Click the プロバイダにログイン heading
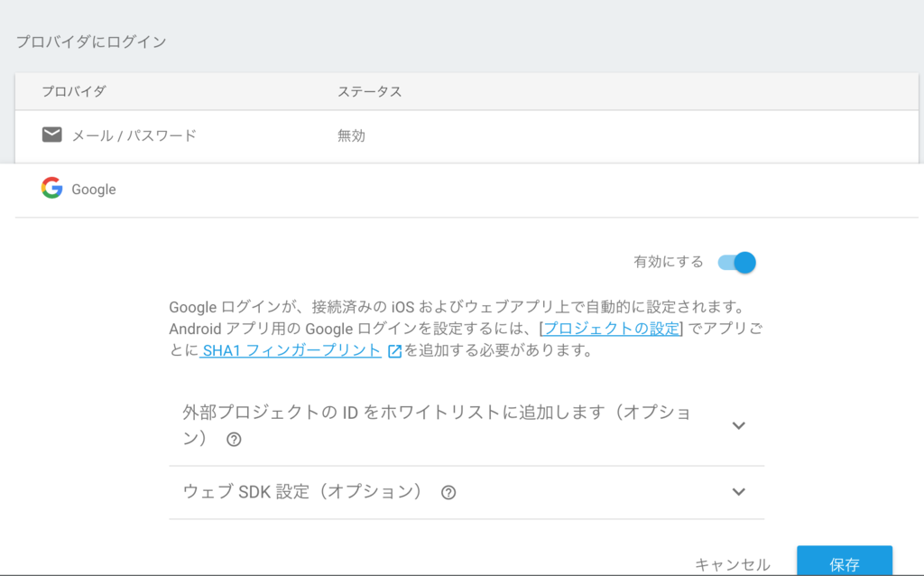924x576 pixels. 91,42
